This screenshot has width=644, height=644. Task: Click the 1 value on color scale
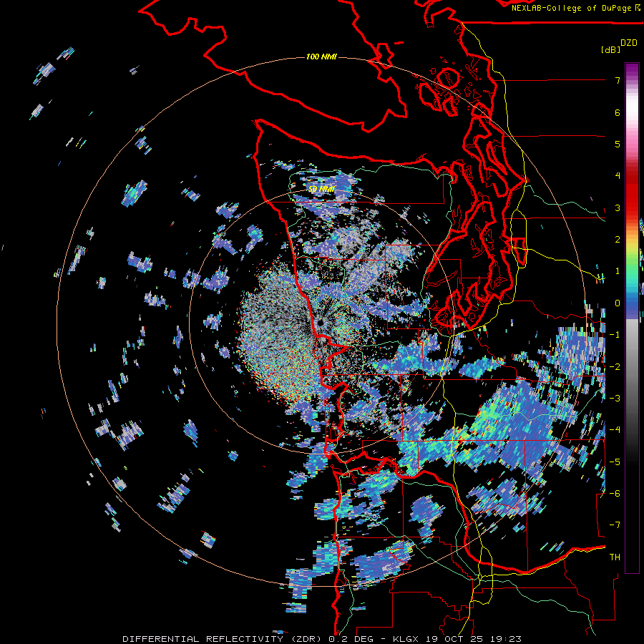[x=618, y=271]
